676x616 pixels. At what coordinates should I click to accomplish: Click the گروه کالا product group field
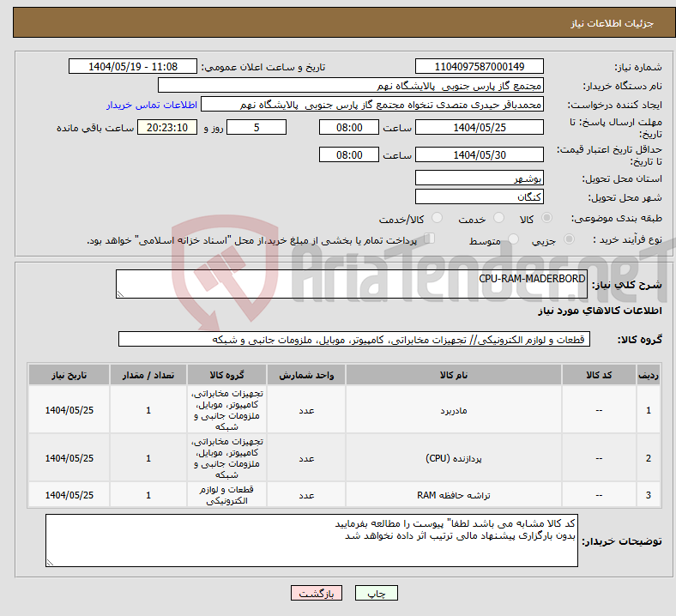[x=354, y=339]
